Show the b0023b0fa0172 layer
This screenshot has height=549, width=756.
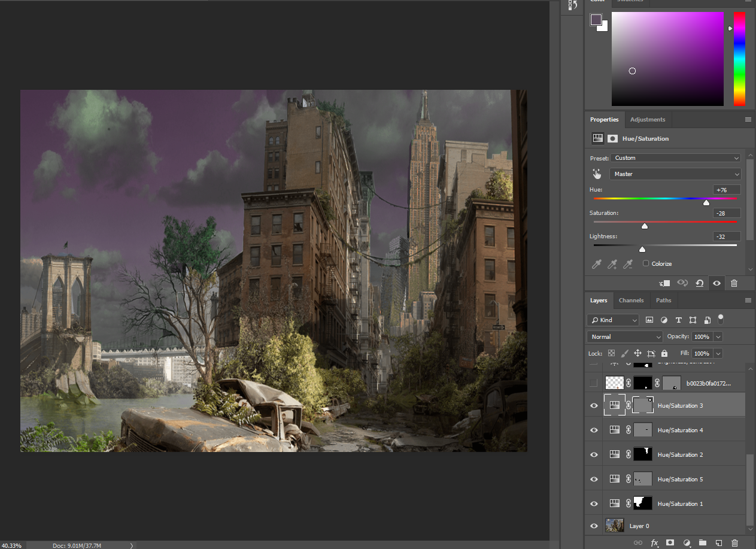(593, 383)
